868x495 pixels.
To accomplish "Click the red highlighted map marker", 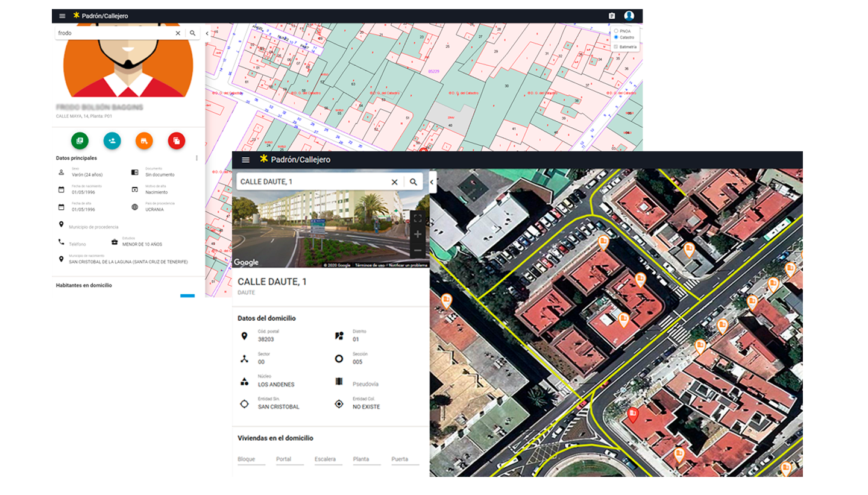I will click(632, 414).
